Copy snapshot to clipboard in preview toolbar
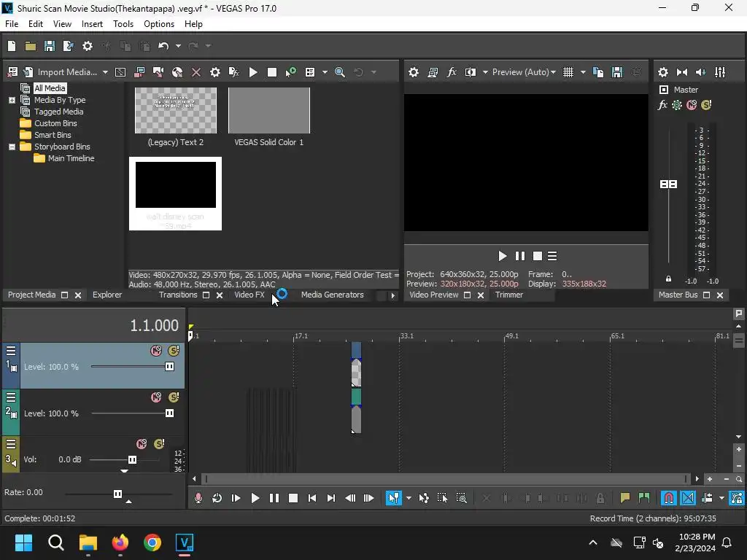Image resolution: width=747 pixels, height=560 pixels. (x=598, y=72)
